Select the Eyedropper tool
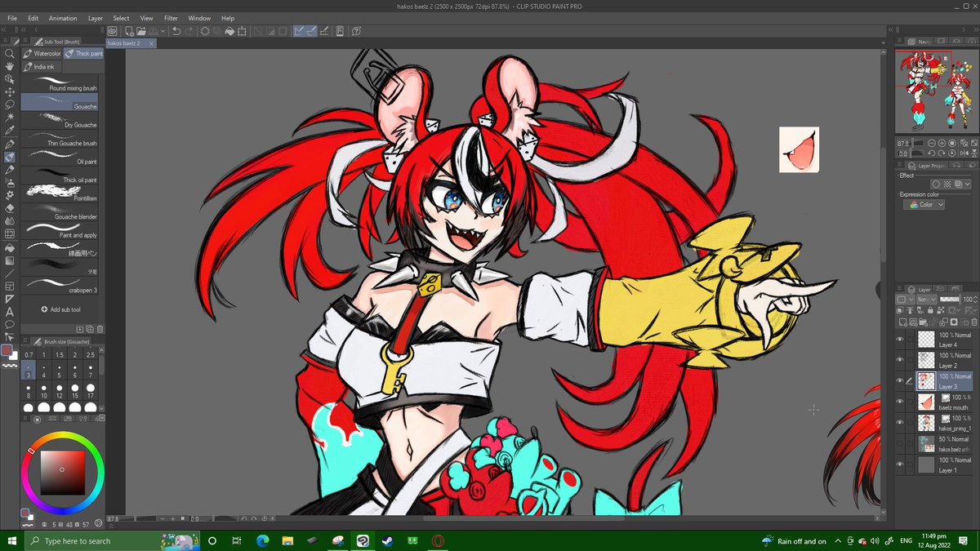The height and width of the screenshot is (551, 980). [10, 131]
